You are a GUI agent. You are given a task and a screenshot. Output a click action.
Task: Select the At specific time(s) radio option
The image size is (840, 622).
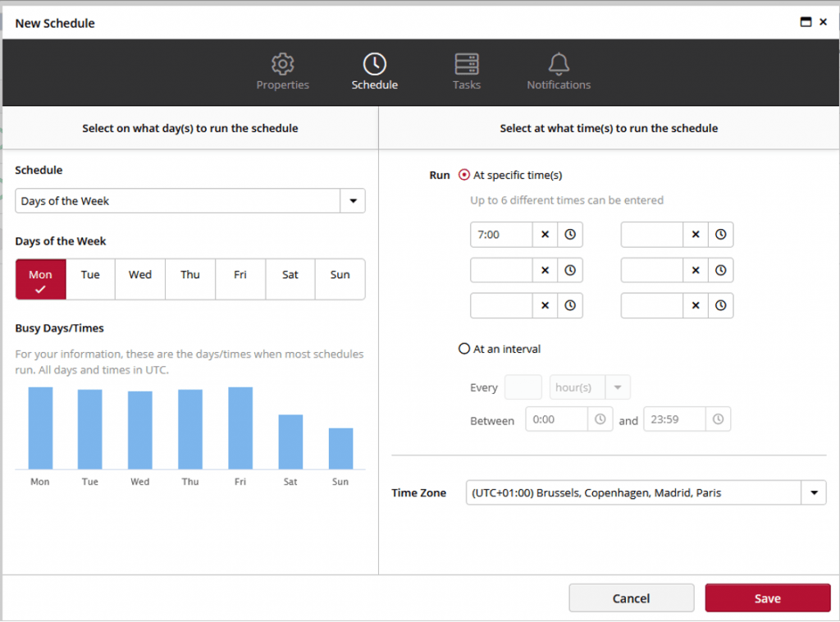[x=464, y=175]
